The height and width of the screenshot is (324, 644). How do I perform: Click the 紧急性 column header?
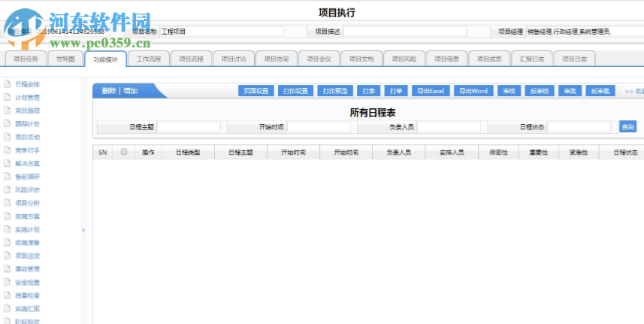click(579, 153)
